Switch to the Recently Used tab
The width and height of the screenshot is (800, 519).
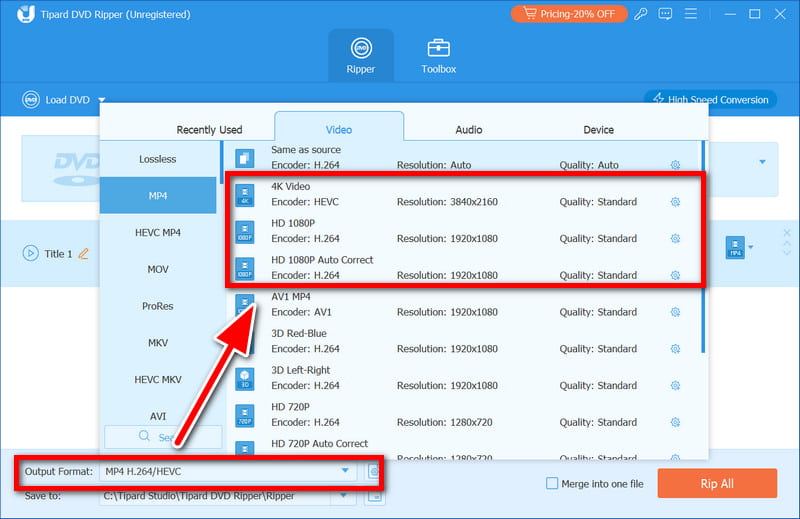(x=209, y=130)
